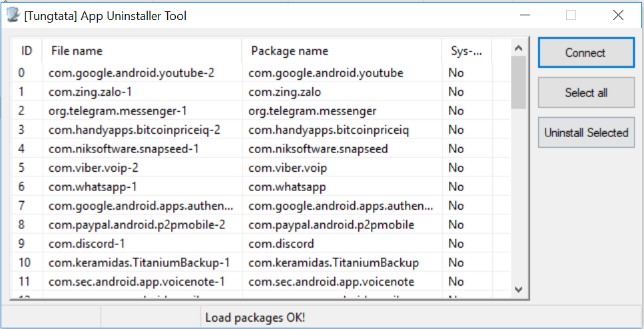
Task: Select file name com.zing.zalo-1
Action: [90, 92]
